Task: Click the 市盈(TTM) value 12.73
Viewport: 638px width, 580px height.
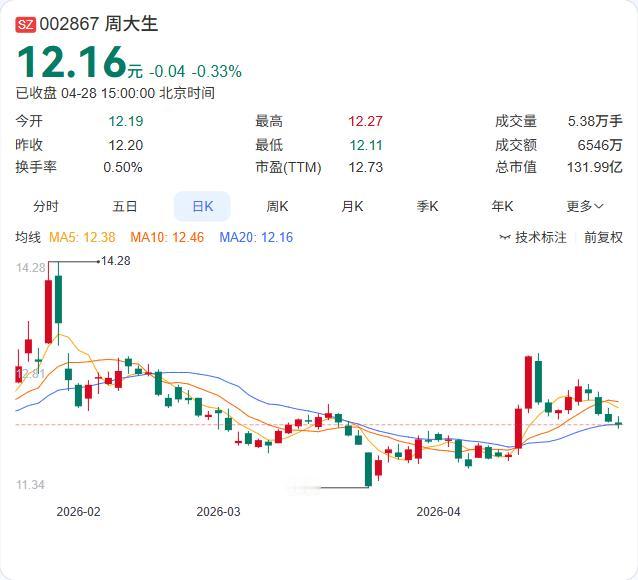Action: coord(365,167)
